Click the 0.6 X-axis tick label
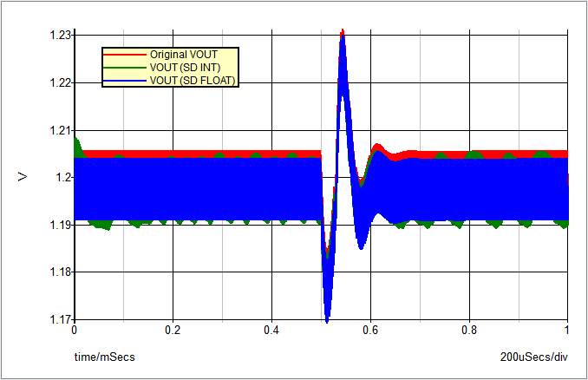The width and height of the screenshot is (588, 380). 370,331
